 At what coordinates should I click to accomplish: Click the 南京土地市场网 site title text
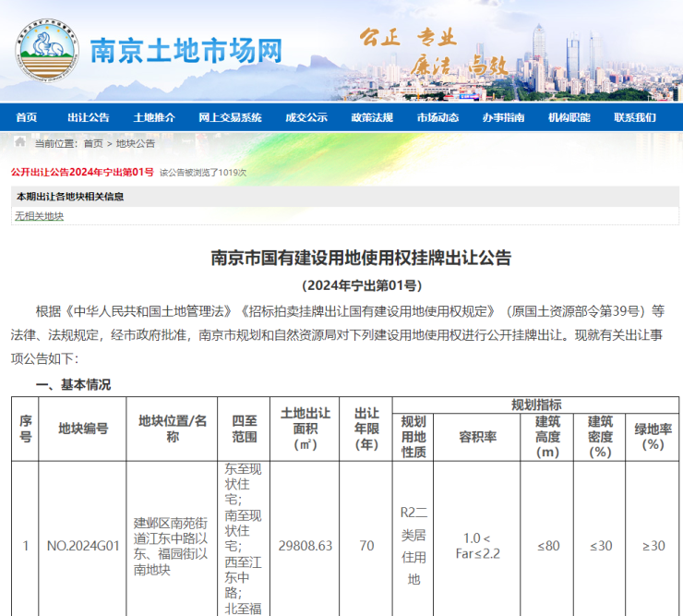(186, 51)
